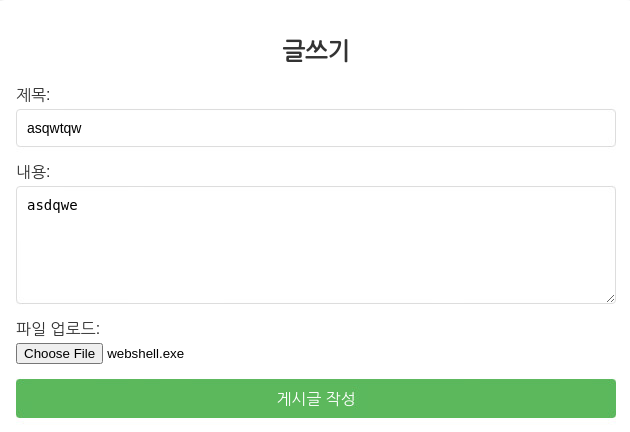
Task: Click the 내용: label text
Action: click(x=33, y=172)
